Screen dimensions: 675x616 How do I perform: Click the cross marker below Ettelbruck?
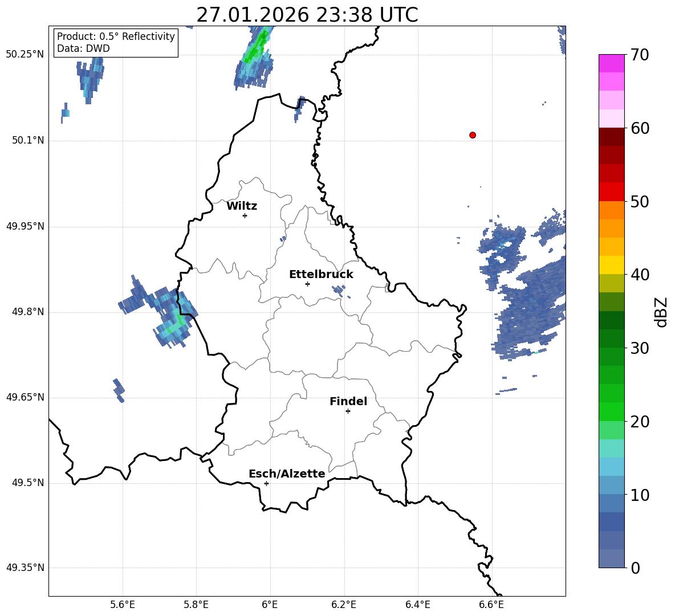307,284
